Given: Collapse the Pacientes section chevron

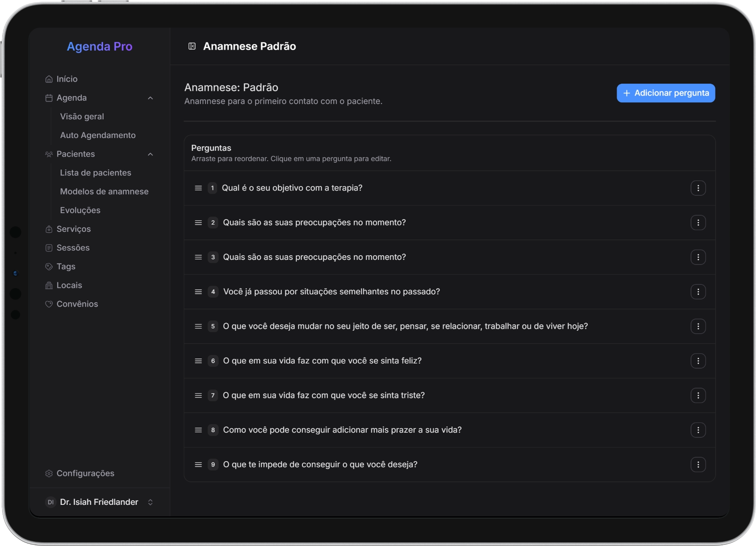Looking at the screenshot, I should [150, 154].
